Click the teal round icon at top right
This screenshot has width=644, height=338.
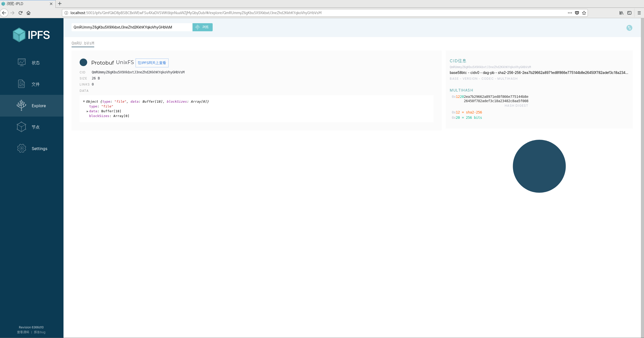point(629,28)
